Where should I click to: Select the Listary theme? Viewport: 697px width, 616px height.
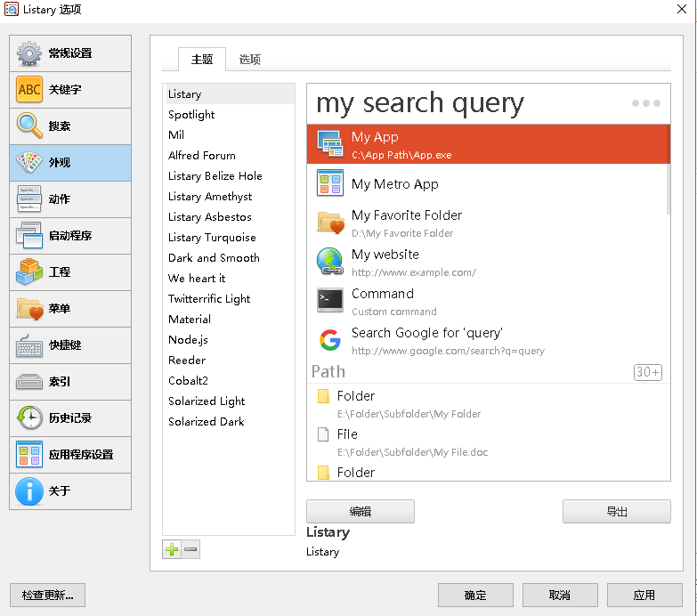tap(229, 94)
